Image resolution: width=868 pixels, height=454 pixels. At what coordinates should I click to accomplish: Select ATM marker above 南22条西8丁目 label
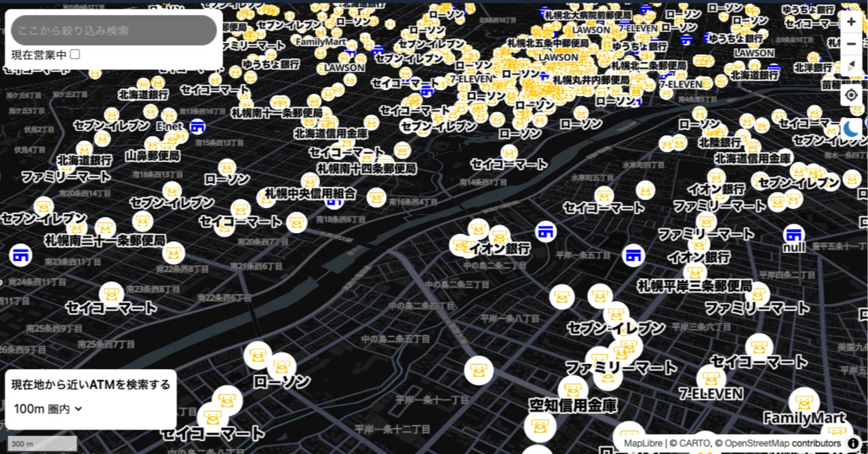174,253
